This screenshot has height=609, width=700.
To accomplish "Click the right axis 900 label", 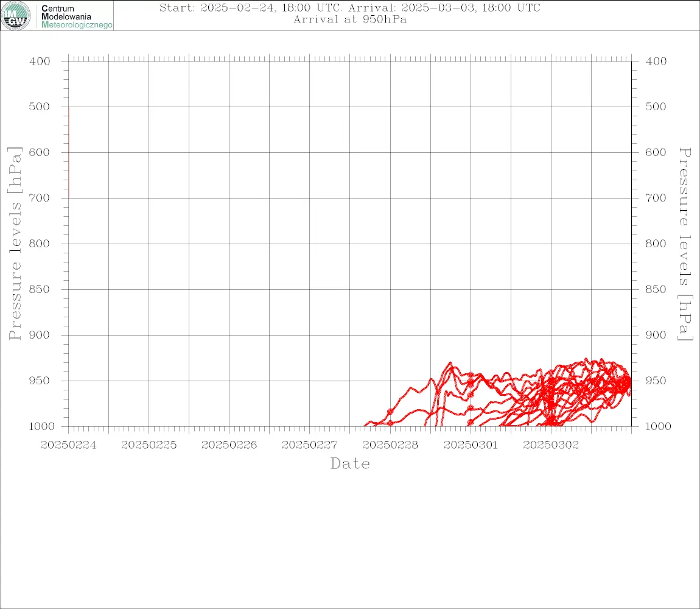I will (x=656, y=335).
